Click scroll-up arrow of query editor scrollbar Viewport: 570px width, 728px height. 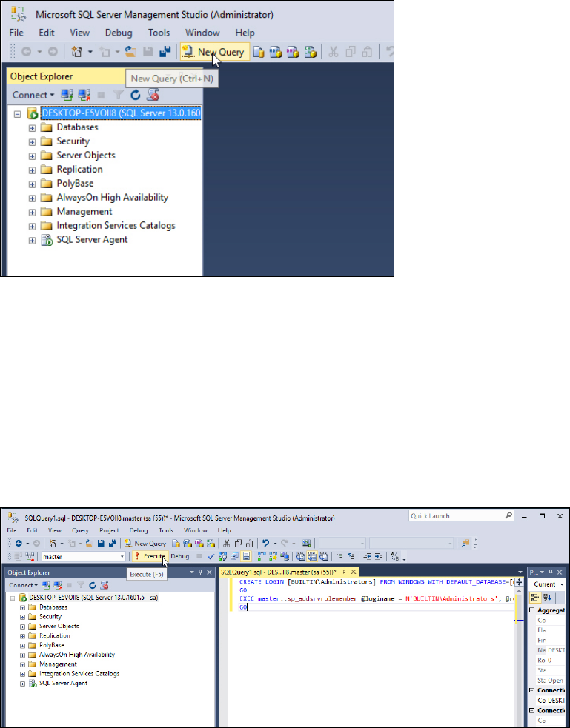coord(519,590)
